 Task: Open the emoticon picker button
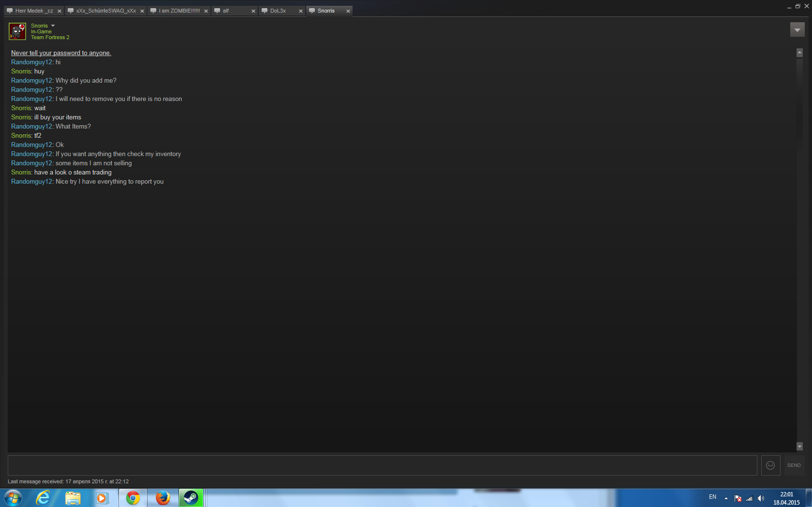point(770,465)
